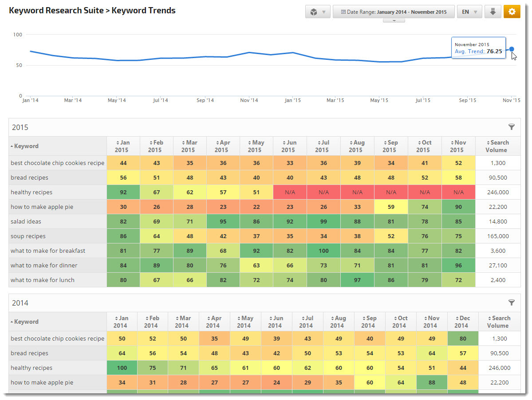Select the 'healthy recipes' keyword in 2015

point(32,192)
